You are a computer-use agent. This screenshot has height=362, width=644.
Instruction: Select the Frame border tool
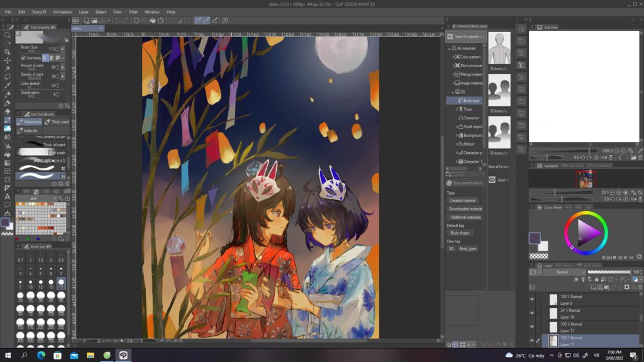(7, 171)
